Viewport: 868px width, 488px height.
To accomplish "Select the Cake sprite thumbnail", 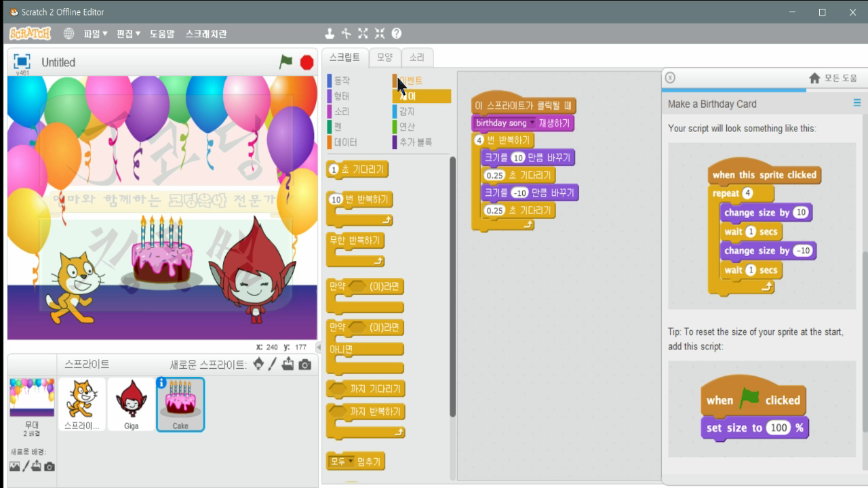I will (x=180, y=405).
